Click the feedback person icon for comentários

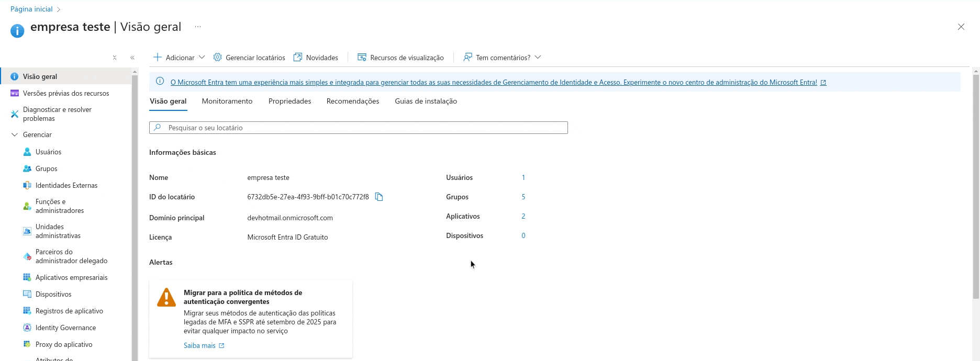pyautogui.click(x=467, y=57)
